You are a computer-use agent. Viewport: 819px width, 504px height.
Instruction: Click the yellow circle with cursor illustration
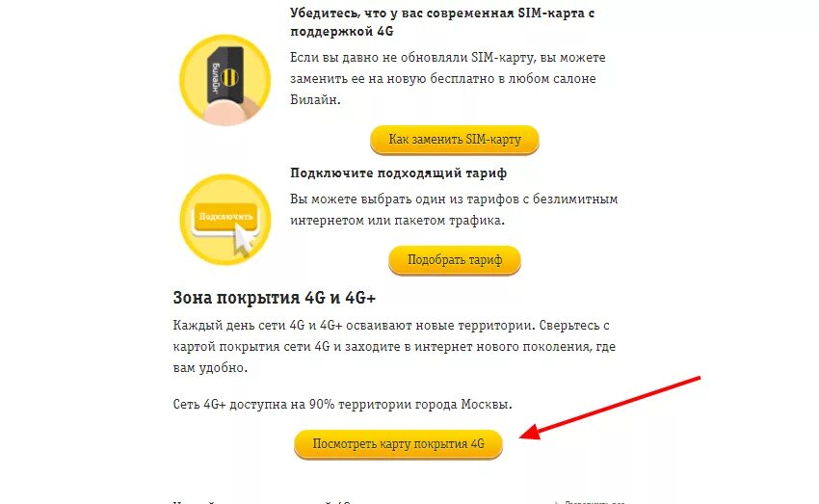225,220
